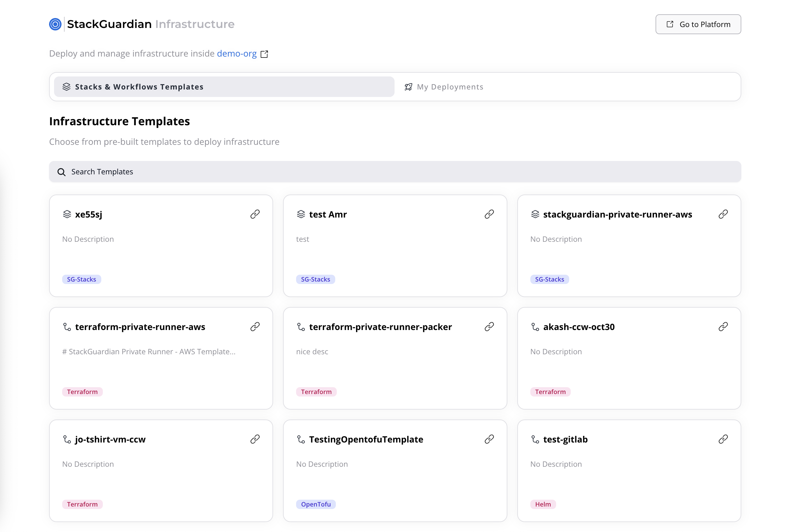Copy link for terraform-private-runner-packer template

(489, 327)
